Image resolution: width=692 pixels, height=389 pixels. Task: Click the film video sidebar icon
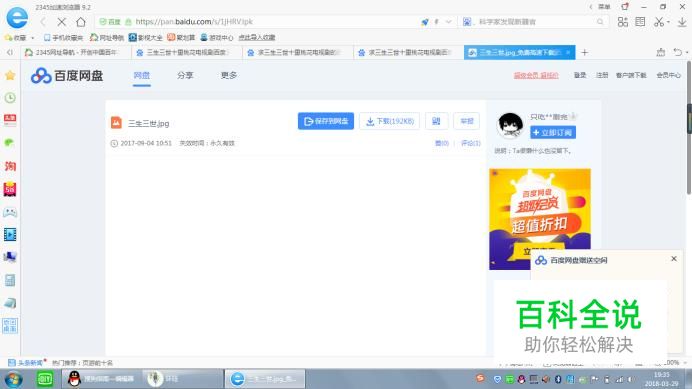coord(10,234)
